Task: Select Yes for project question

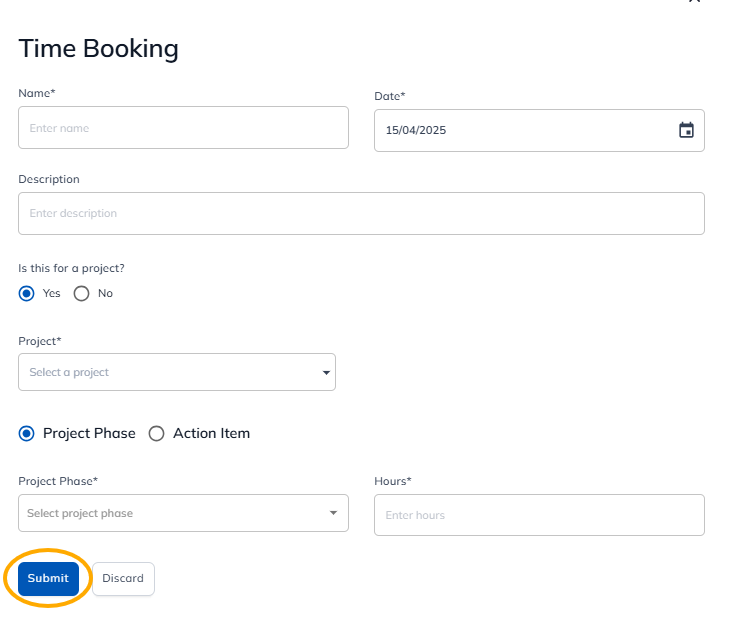Action: point(27,294)
